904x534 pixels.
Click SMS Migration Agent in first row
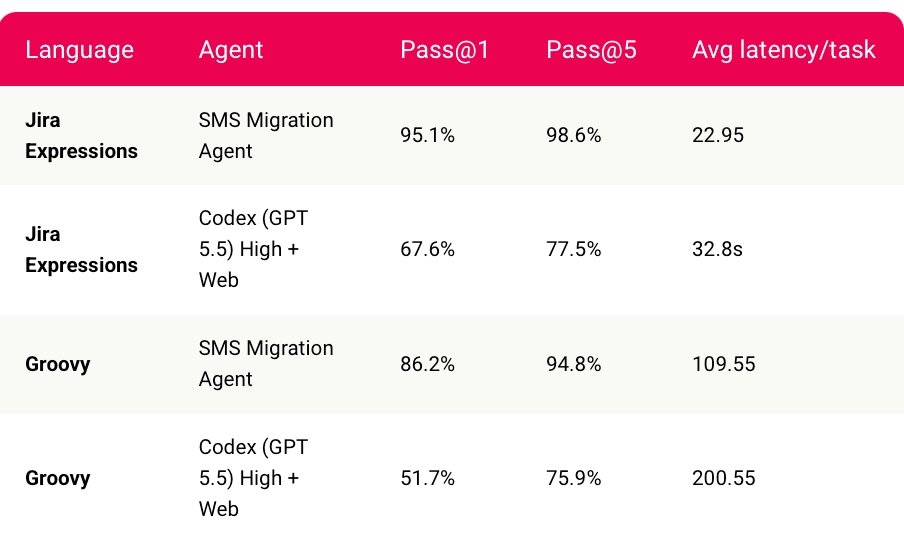[266, 136]
